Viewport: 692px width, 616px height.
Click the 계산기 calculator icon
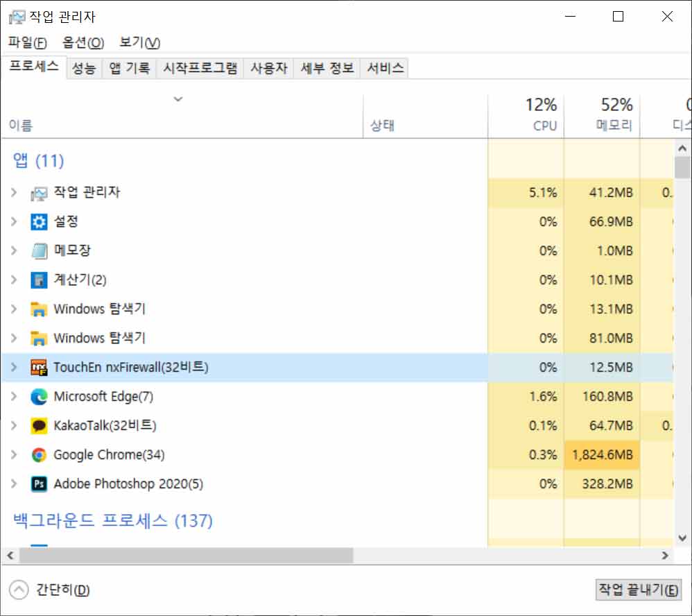click(x=39, y=280)
